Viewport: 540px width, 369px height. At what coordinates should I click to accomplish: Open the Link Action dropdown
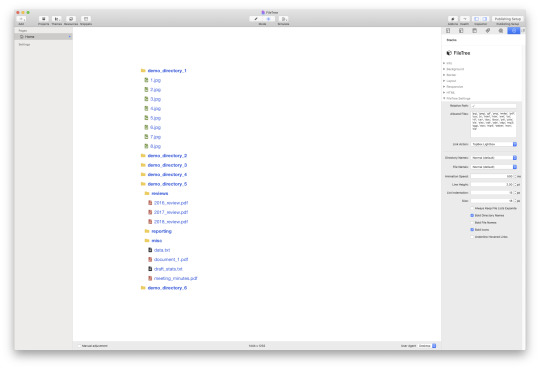(x=494, y=144)
